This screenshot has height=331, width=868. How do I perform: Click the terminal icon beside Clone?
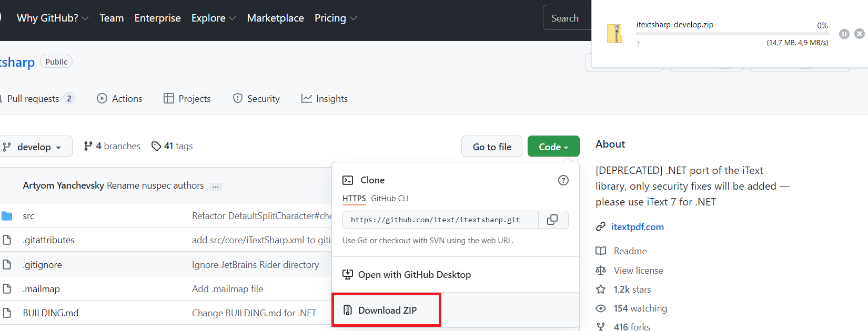pos(348,180)
